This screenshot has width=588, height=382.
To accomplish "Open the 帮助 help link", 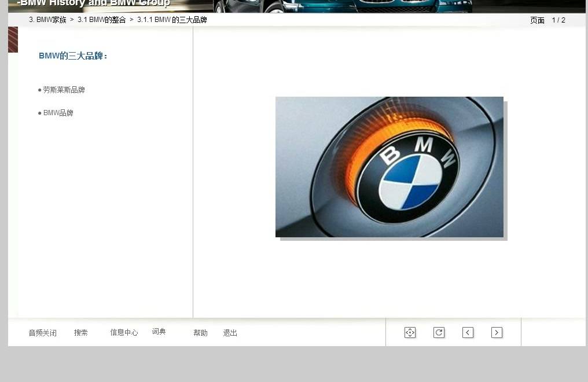I will click(200, 333).
